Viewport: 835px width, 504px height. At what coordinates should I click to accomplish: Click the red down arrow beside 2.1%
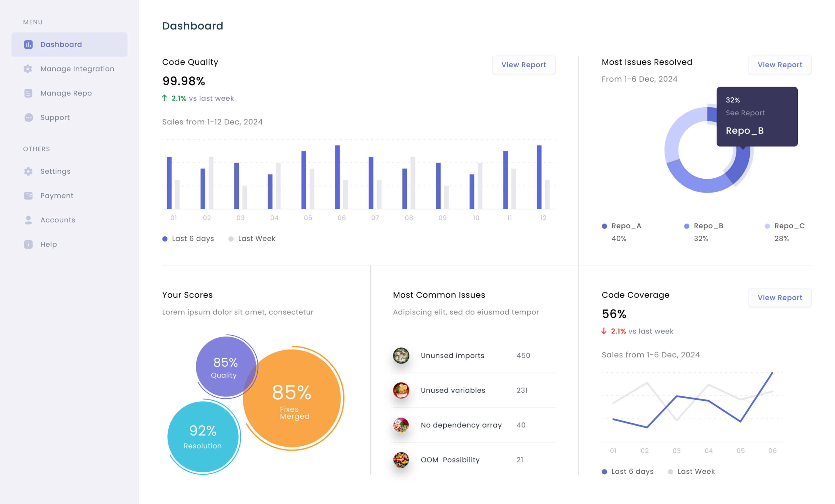(x=604, y=331)
